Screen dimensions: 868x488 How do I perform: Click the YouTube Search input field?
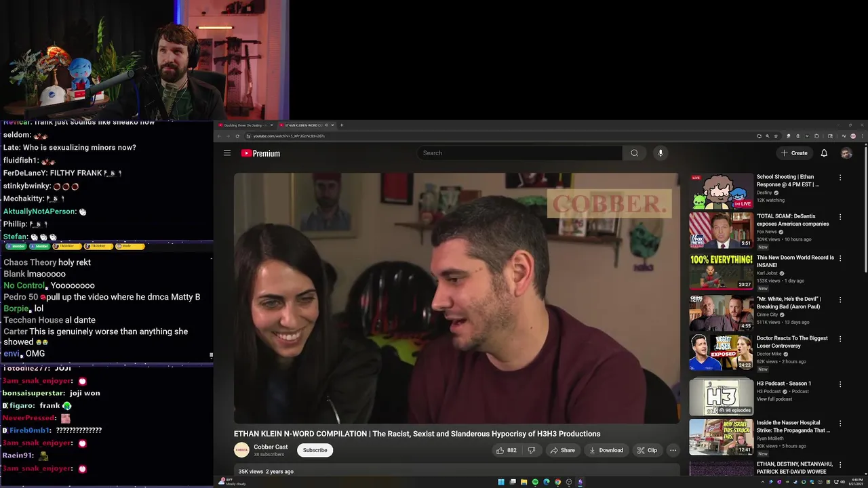tap(520, 153)
